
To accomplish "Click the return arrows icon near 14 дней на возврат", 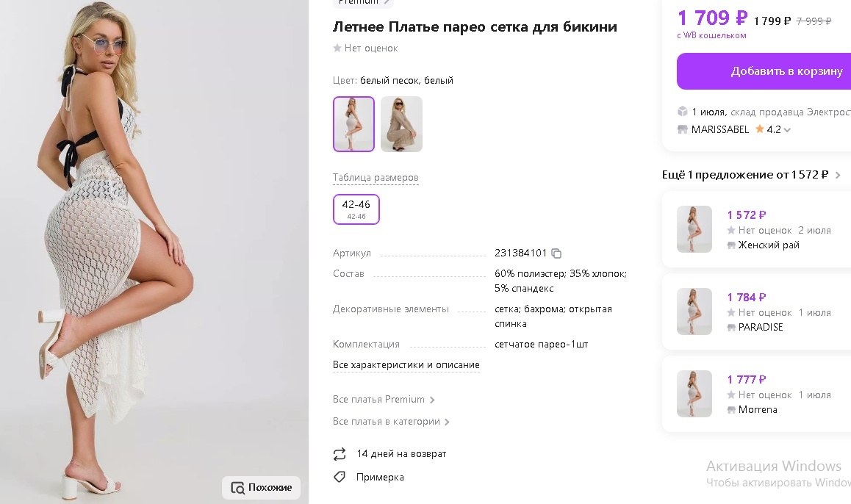I will pyautogui.click(x=339, y=453).
